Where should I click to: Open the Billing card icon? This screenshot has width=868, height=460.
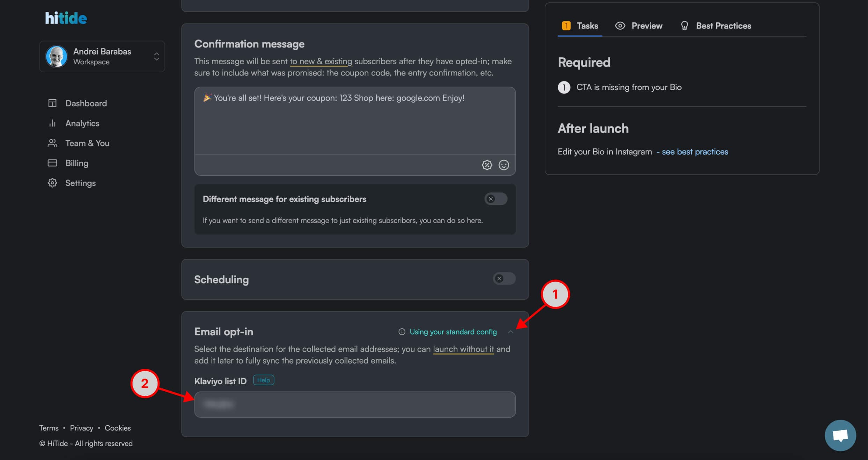(52, 163)
